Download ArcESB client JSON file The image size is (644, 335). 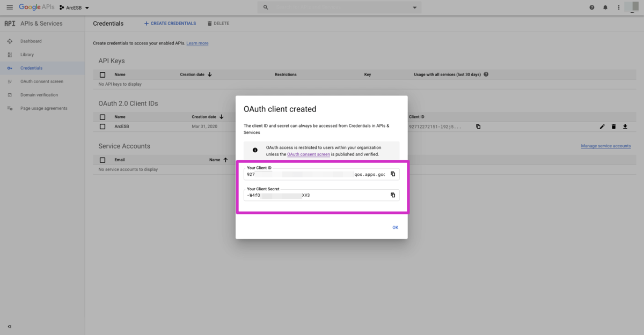625,127
